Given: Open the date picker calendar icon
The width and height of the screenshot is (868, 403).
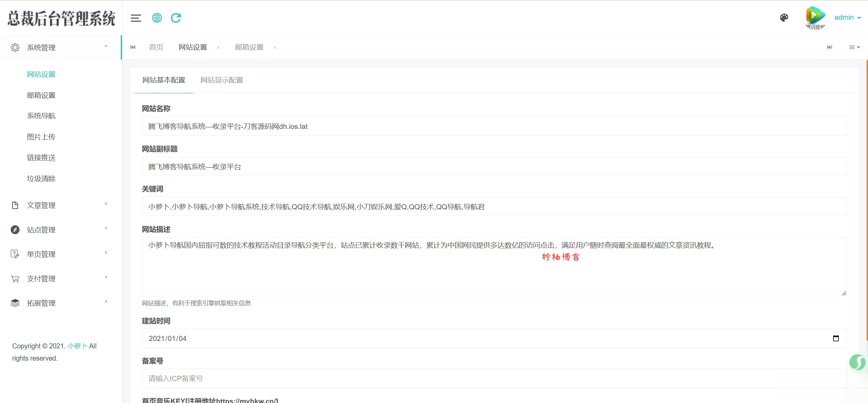Looking at the screenshot, I should click(835, 338).
